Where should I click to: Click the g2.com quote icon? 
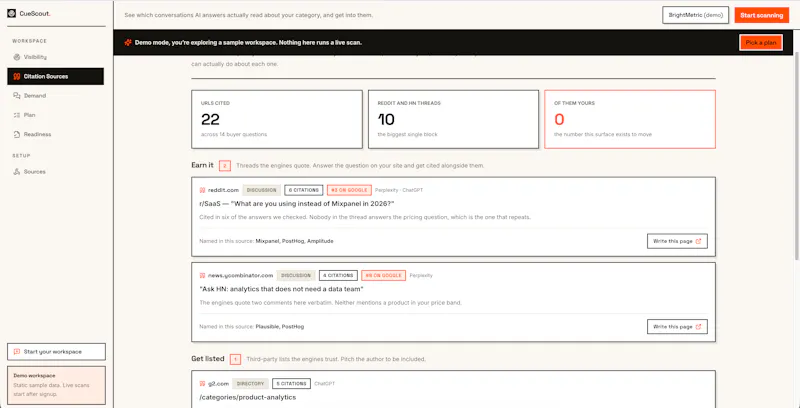tap(203, 384)
